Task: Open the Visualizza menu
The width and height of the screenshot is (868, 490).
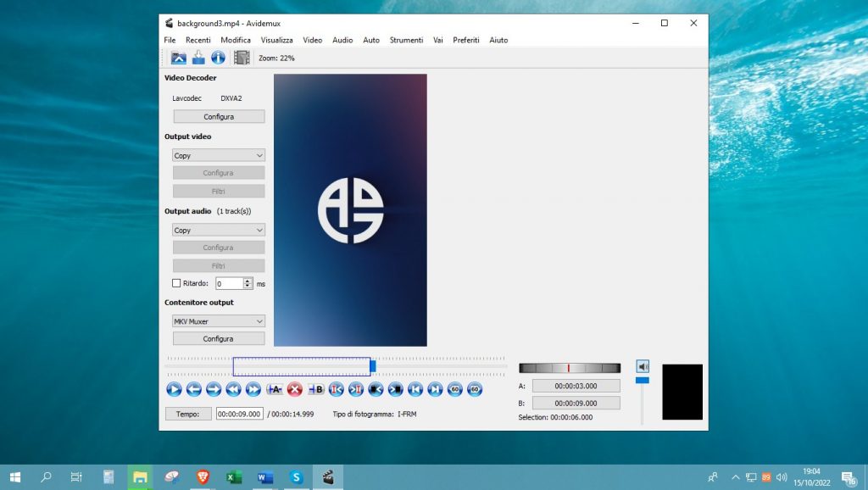Action: tap(276, 40)
